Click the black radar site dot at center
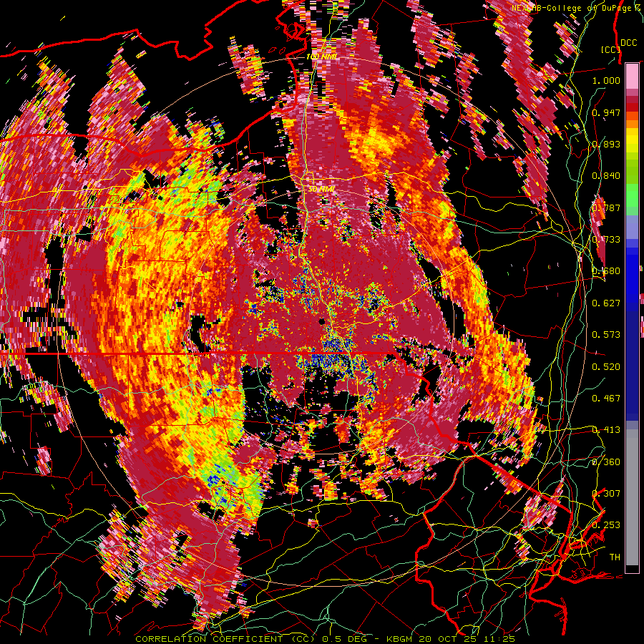 322,321
